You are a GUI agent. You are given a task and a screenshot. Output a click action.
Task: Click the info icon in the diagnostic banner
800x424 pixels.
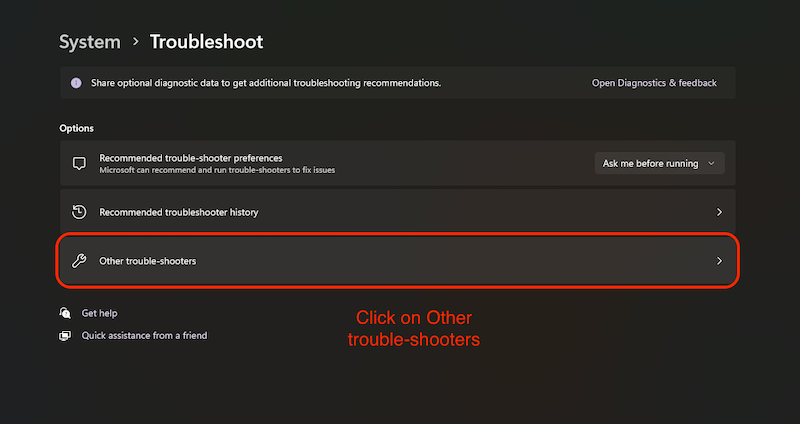[x=76, y=83]
